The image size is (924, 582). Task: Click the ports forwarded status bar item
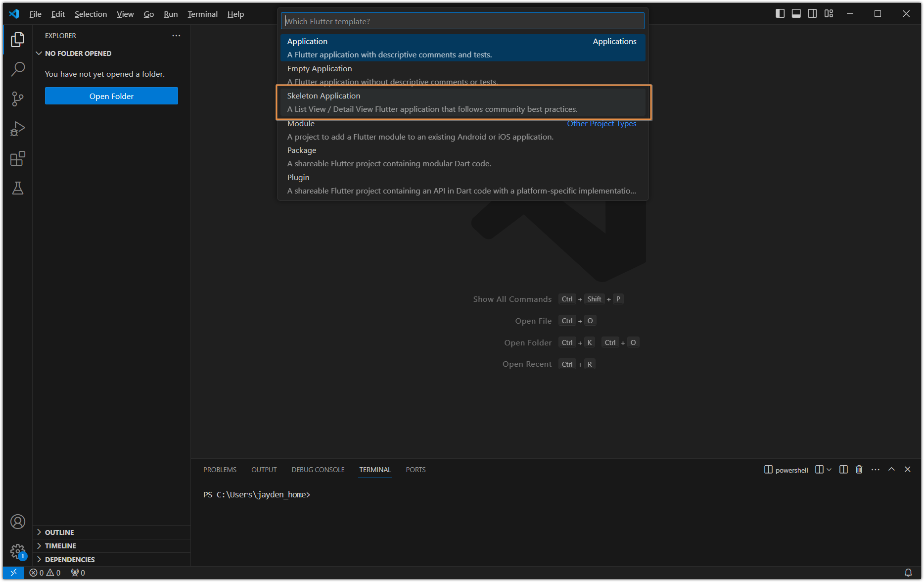78,573
